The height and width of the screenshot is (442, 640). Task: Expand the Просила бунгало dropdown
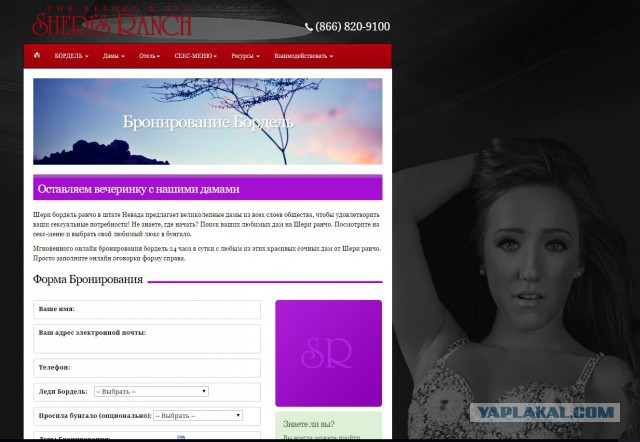pyautogui.click(x=198, y=415)
